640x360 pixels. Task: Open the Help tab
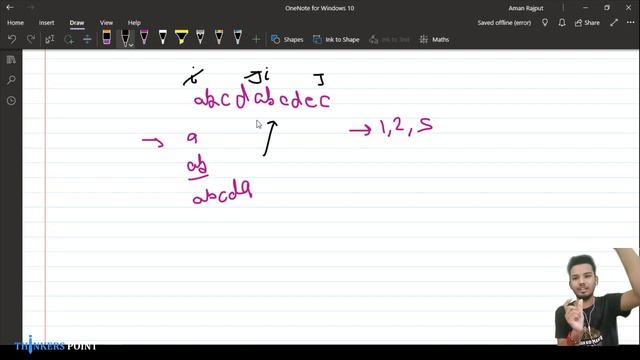point(134,23)
